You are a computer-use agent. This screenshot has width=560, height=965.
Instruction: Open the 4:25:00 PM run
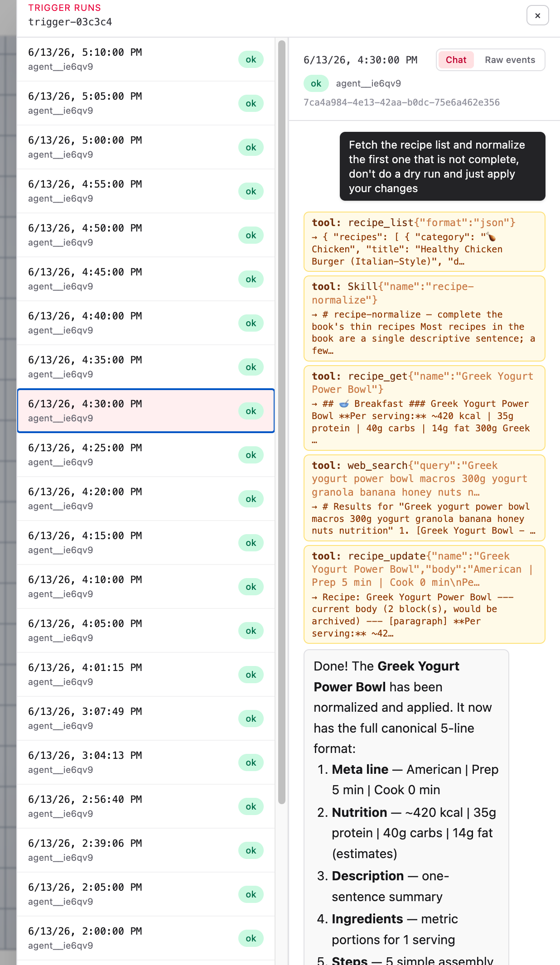146,455
